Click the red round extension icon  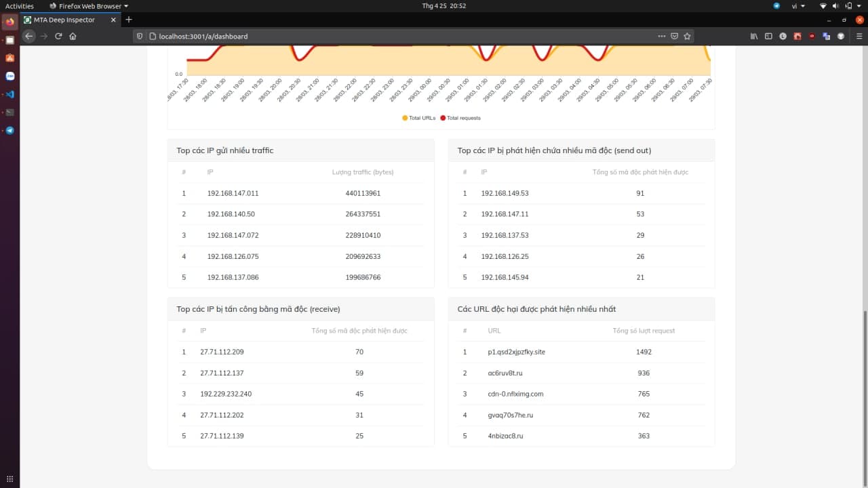[x=812, y=36]
